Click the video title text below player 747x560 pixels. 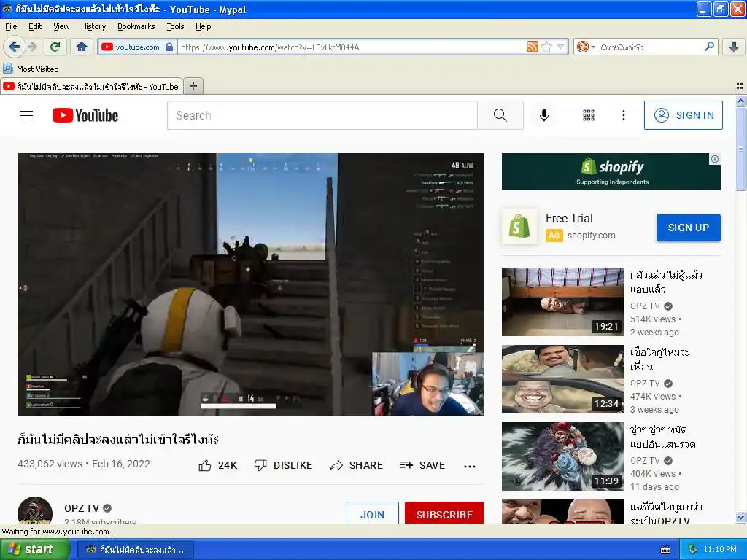point(118,440)
